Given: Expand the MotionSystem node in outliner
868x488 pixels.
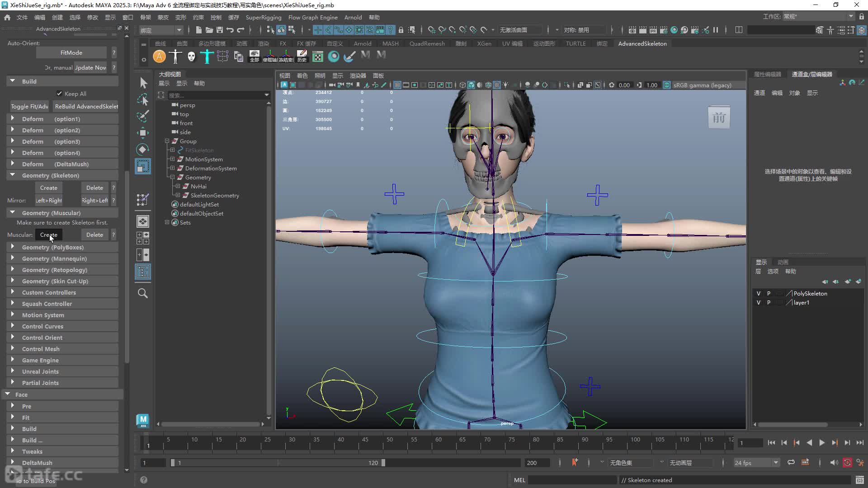Looking at the screenshot, I should tap(172, 159).
